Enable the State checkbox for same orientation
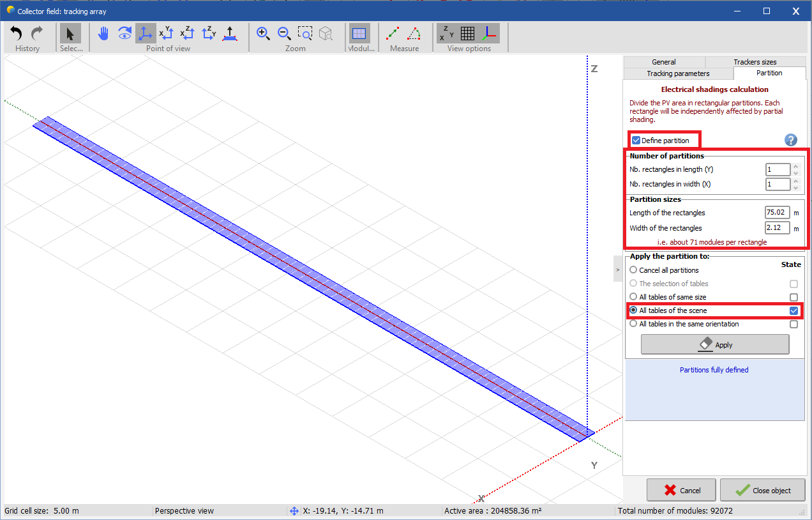Screen dimensions: 812x520 click(793, 324)
